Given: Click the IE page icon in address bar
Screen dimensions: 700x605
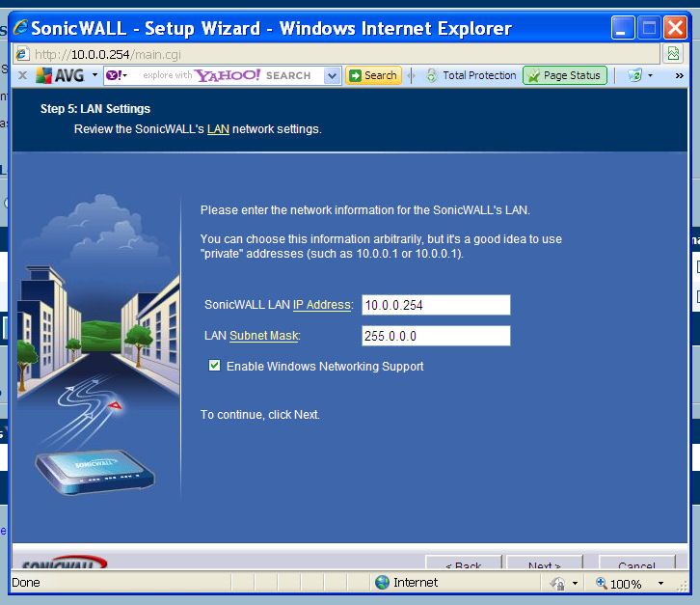Looking at the screenshot, I should (x=22, y=54).
